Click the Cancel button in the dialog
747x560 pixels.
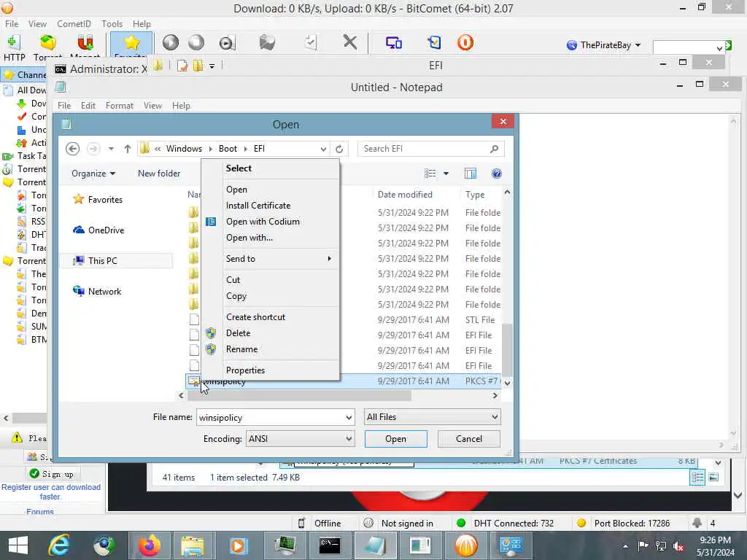[469, 438]
